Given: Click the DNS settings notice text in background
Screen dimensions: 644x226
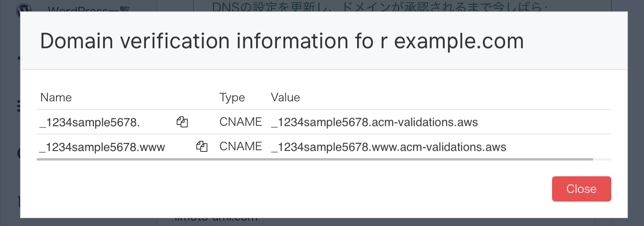Looking at the screenshot, I should click(380, 7).
